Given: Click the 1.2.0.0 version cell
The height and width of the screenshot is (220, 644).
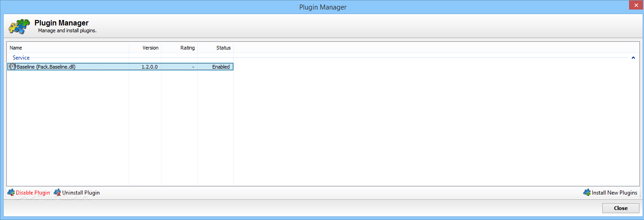Looking at the screenshot, I should 149,67.
